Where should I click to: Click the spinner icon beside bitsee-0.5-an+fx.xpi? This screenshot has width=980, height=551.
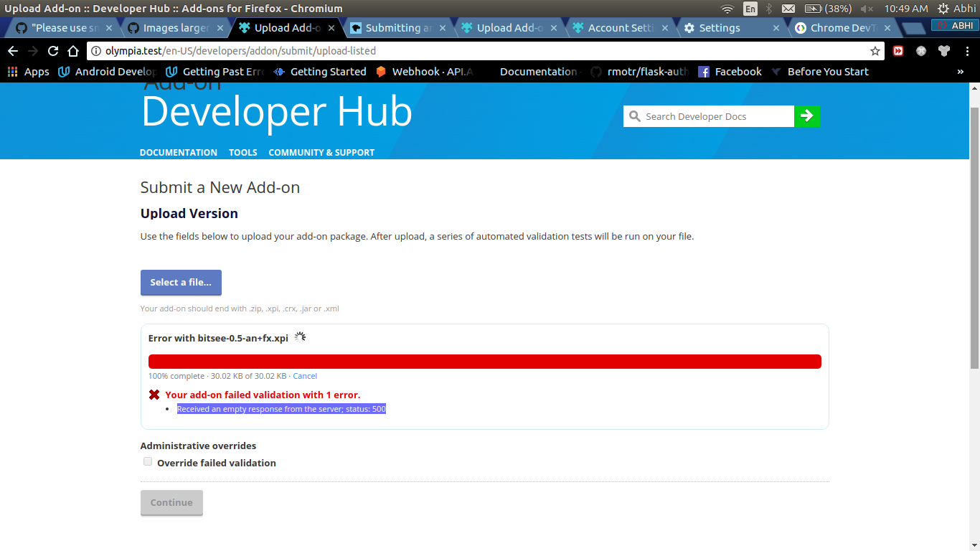pos(299,336)
